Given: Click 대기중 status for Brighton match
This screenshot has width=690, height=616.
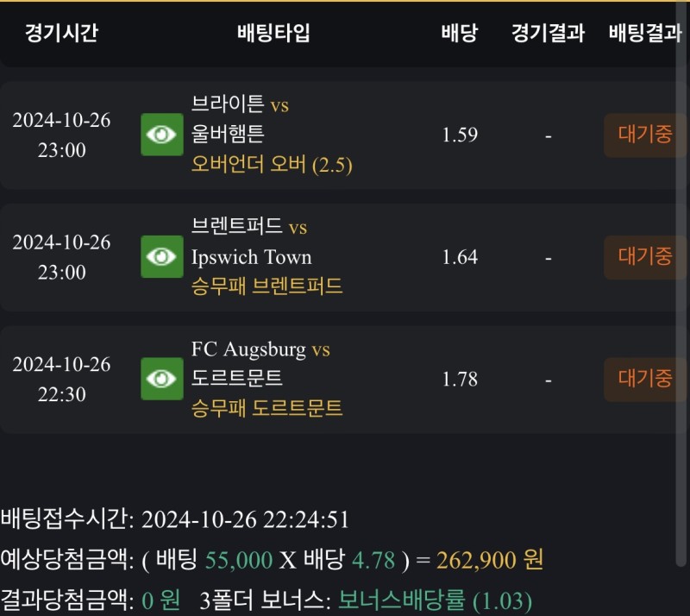Looking at the screenshot, I should (x=645, y=135).
